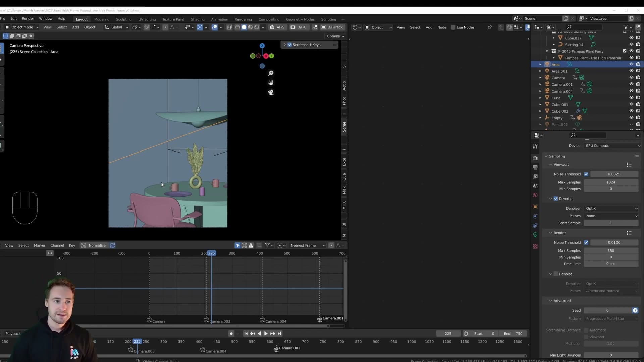Image resolution: width=644 pixels, height=362 pixels.
Task: Open the outliner filter funnel
Action: coord(626,27)
